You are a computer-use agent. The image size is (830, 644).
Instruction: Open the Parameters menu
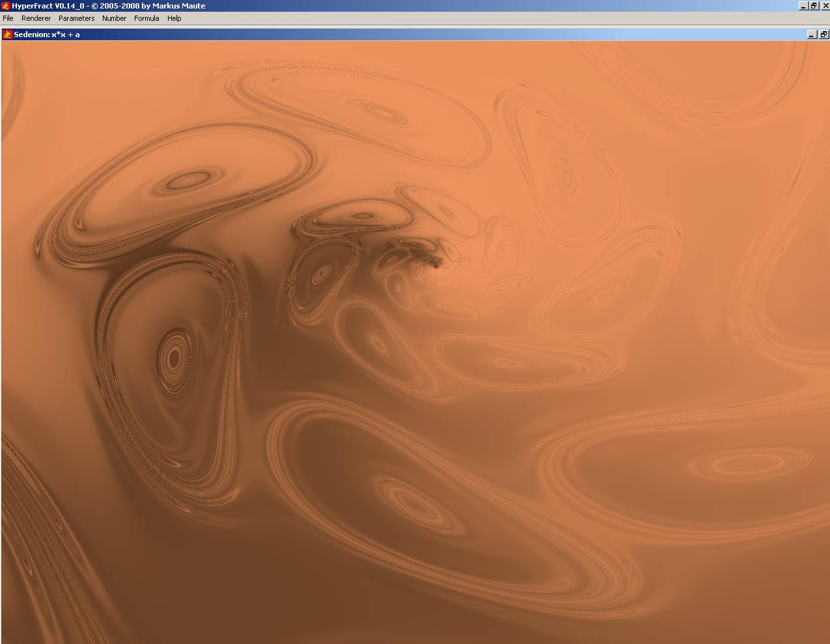[76, 18]
